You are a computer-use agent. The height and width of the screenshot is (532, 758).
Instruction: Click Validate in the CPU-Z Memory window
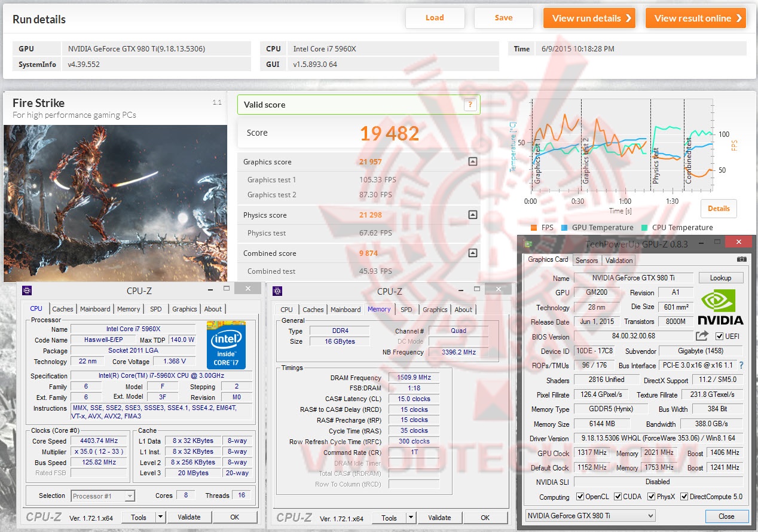coord(439,518)
